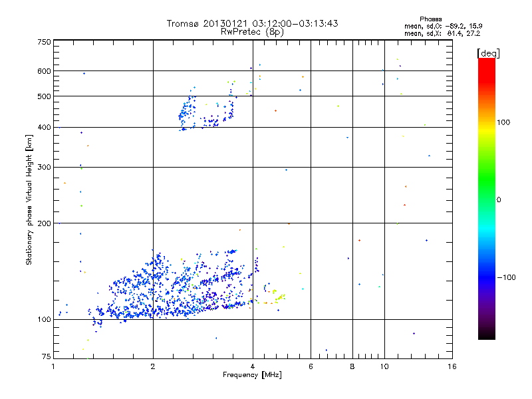Click the '[deg]' colorbar unit label
Screen dimensions: 532x399
pos(488,53)
